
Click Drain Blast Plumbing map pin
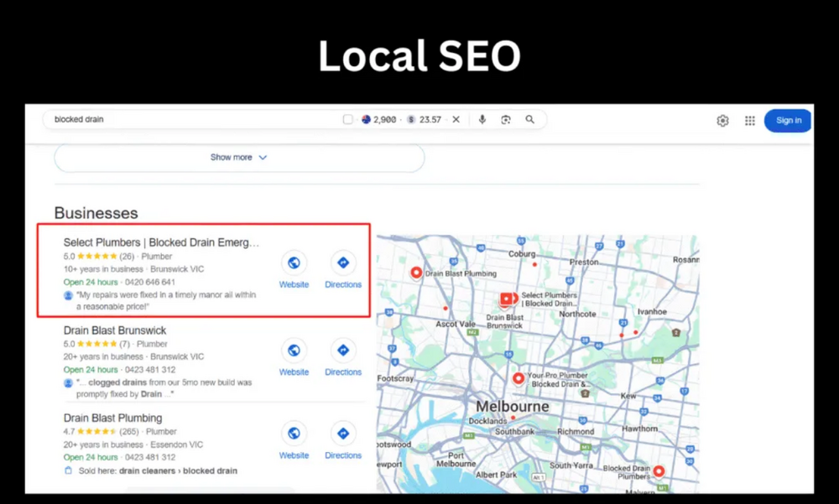click(x=416, y=273)
